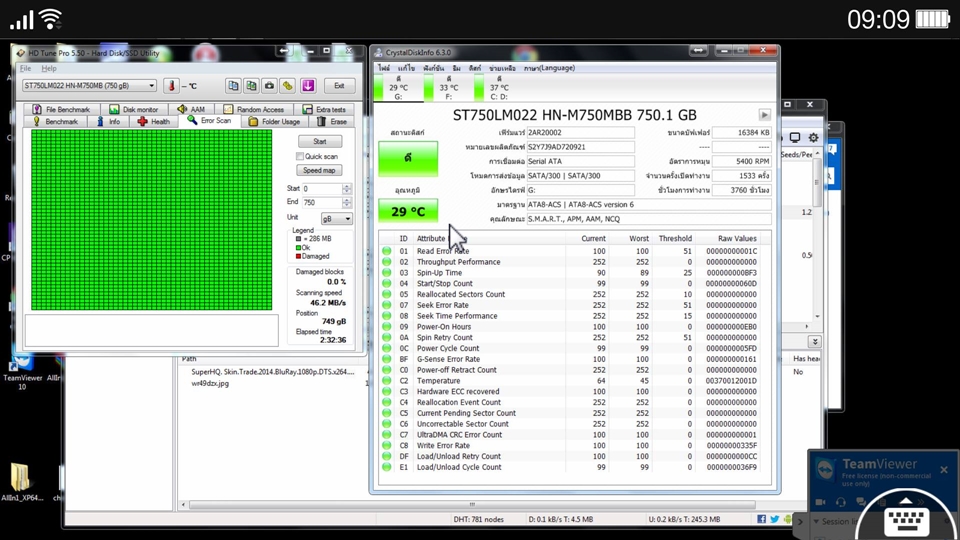Open the ไฟล์ menu in CrystalDiskInfo
The height and width of the screenshot is (540, 960).
(x=384, y=68)
